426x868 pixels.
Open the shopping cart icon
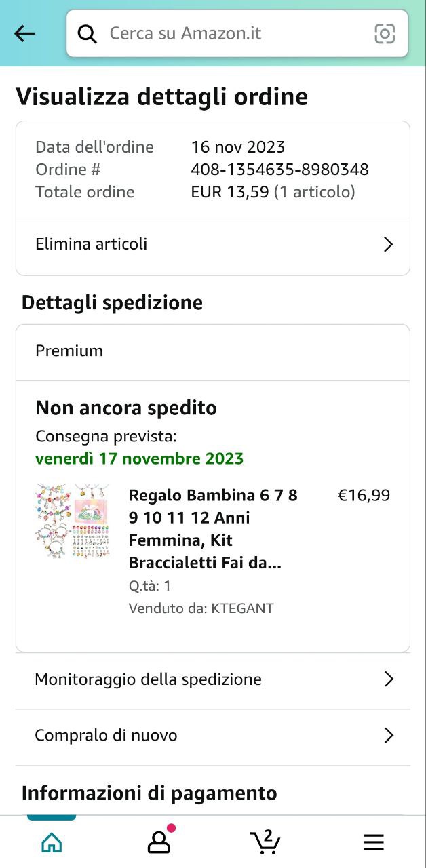[x=265, y=842]
